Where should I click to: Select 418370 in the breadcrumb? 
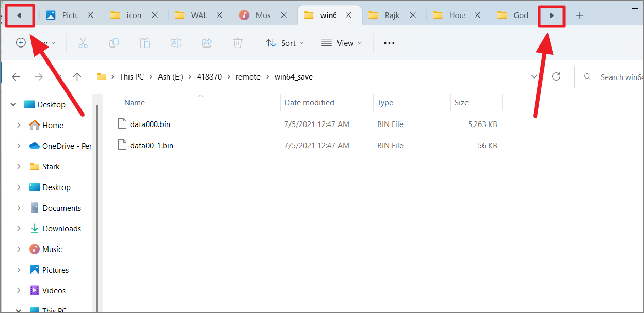point(209,77)
